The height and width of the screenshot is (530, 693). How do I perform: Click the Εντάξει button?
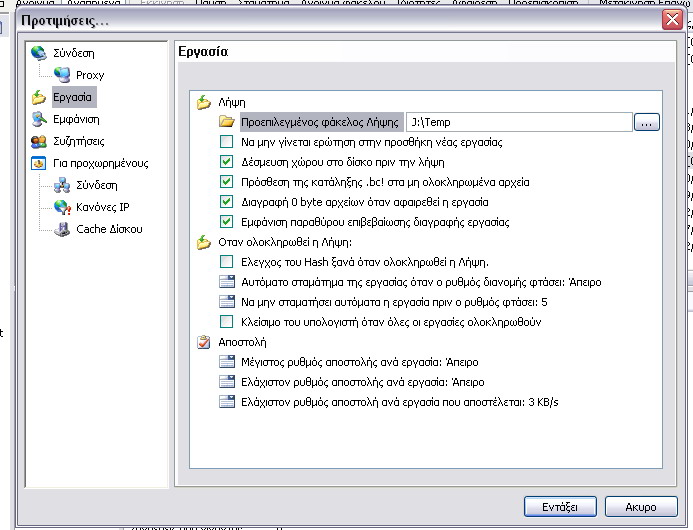(560, 507)
